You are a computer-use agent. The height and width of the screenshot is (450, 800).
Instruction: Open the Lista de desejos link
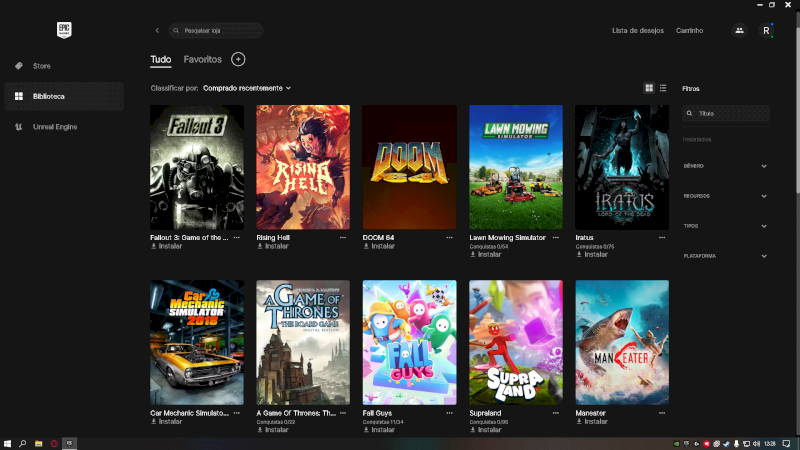pyautogui.click(x=637, y=31)
